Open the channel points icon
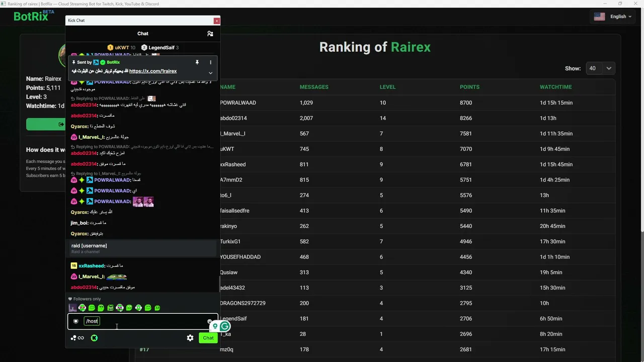Viewport: 644px width, 362px height. click(x=77, y=338)
